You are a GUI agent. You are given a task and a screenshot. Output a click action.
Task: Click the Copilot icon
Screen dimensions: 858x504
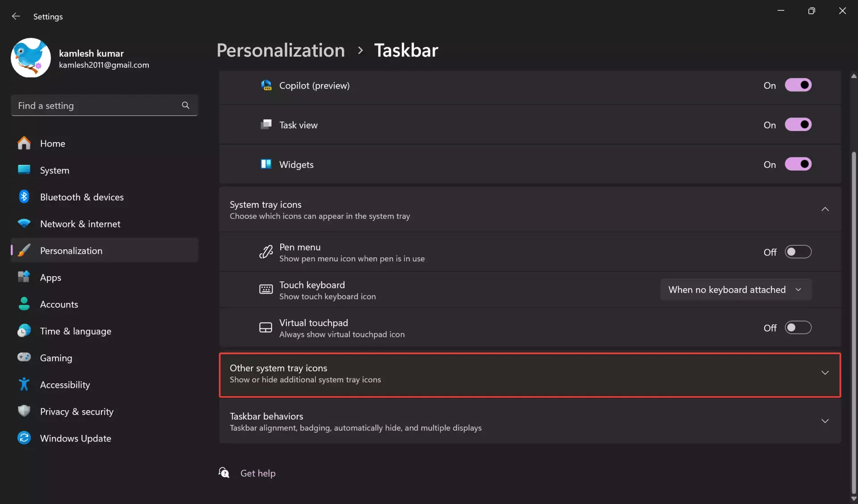[266, 85]
